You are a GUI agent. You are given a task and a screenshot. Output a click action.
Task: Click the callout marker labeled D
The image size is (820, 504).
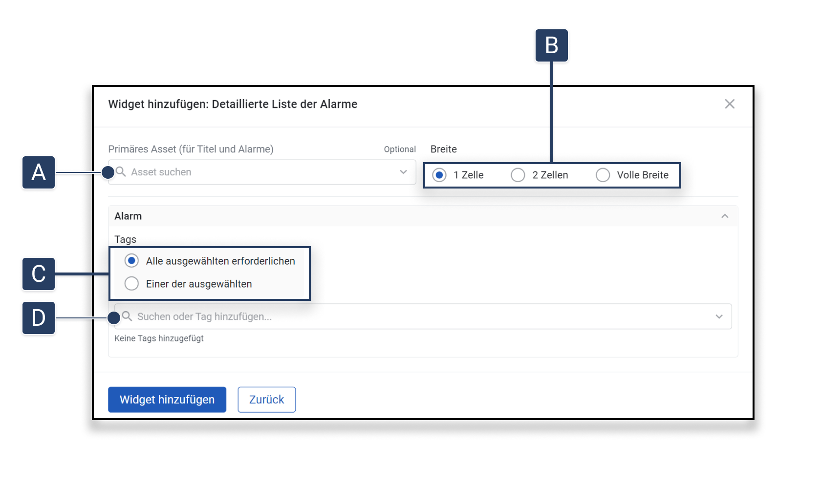(x=39, y=318)
